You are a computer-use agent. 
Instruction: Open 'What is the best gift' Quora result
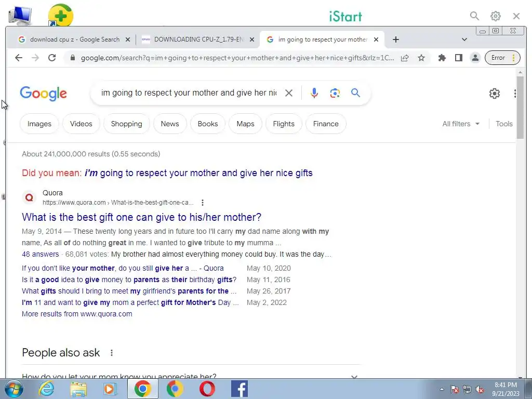141,217
